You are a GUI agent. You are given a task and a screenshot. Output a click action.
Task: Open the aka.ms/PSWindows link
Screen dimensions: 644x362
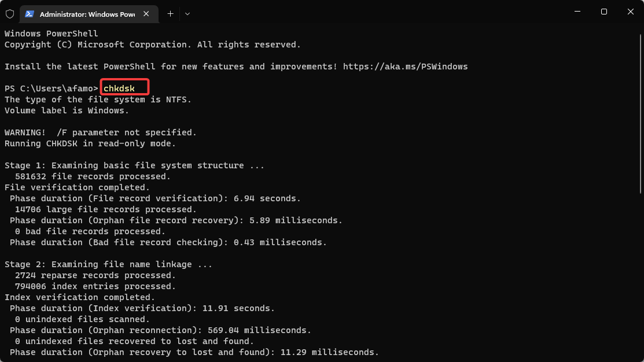(x=405, y=67)
